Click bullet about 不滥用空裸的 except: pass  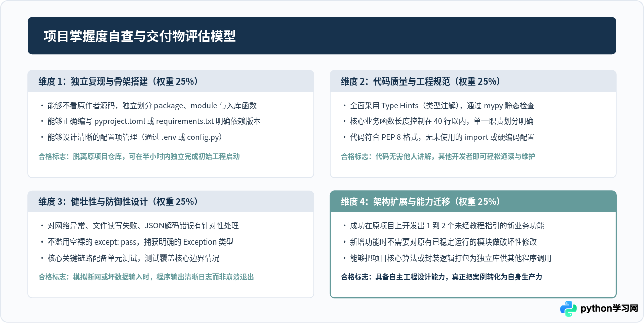pos(136,242)
